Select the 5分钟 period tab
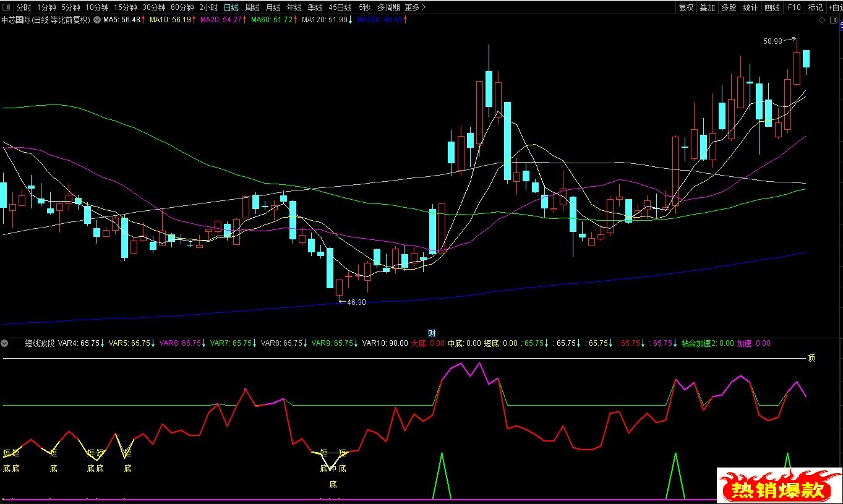The height and width of the screenshot is (504, 843). click(71, 7)
